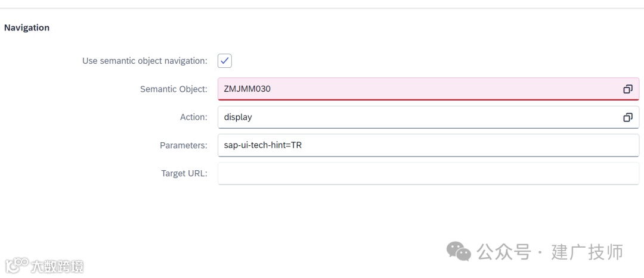Open value help for Action field

[x=627, y=117]
